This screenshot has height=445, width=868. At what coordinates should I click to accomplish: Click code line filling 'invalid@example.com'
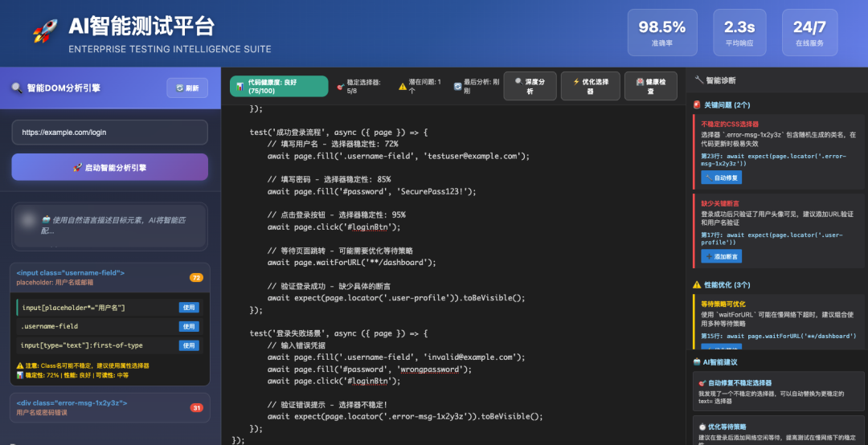(x=395, y=357)
